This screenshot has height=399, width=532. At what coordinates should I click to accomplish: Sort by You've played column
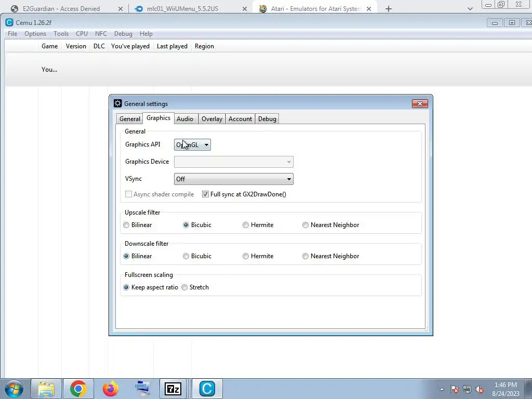130,46
